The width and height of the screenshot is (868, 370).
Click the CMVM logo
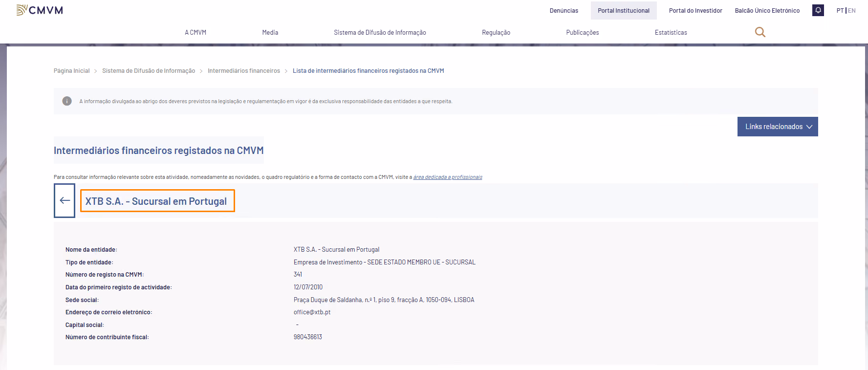pyautogui.click(x=40, y=10)
